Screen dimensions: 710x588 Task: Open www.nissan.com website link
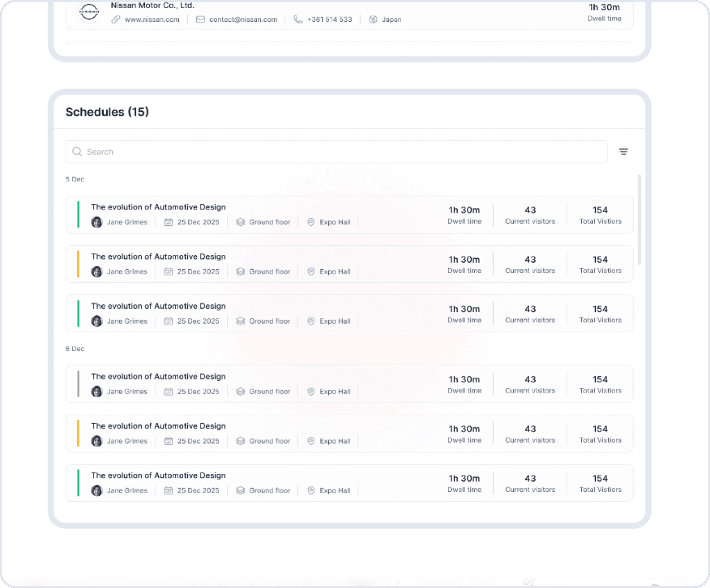point(151,19)
